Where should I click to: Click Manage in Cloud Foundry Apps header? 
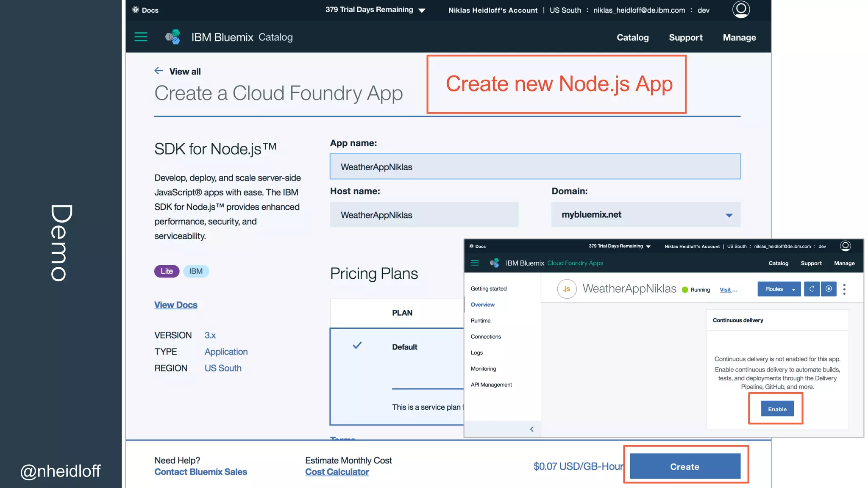coord(844,263)
